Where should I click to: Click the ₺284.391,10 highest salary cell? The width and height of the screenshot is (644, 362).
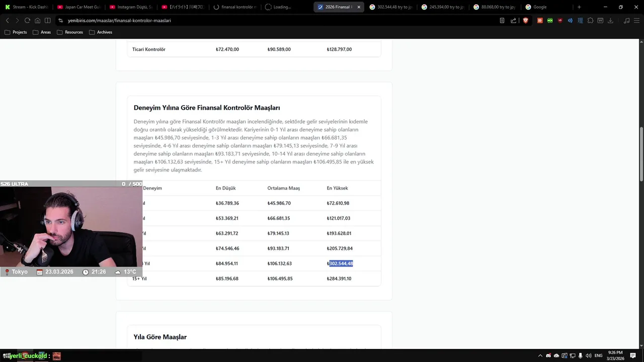tap(339, 279)
